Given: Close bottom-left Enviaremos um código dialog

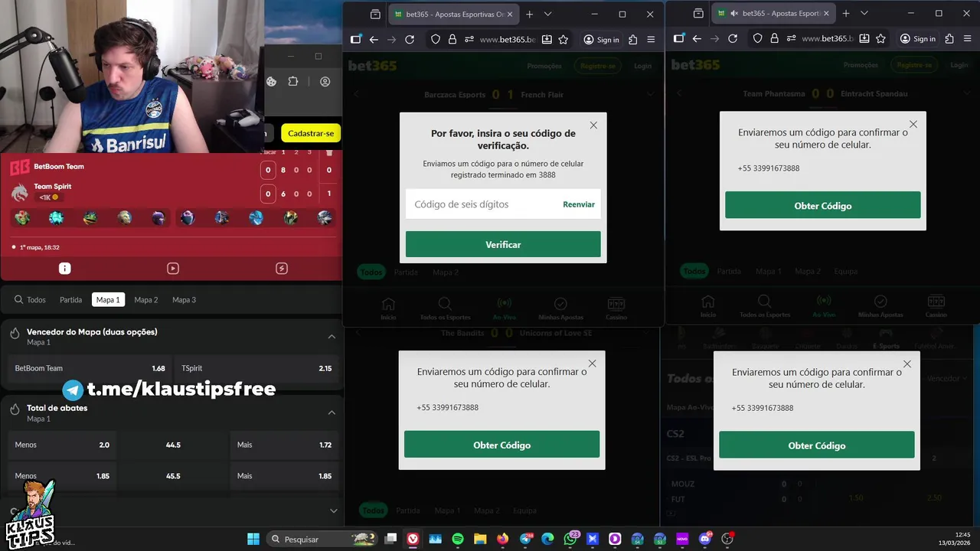Looking at the screenshot, I should [592, 364].
